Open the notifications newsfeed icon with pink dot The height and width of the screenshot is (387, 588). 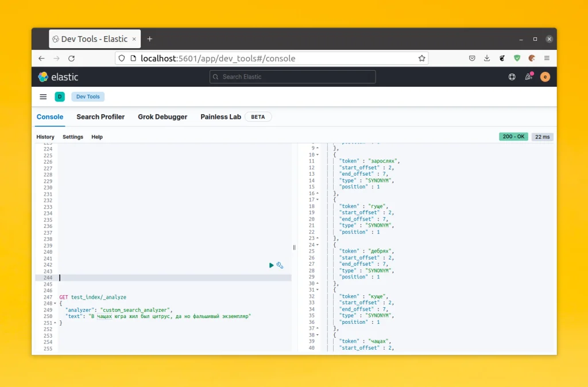(528, 76)
